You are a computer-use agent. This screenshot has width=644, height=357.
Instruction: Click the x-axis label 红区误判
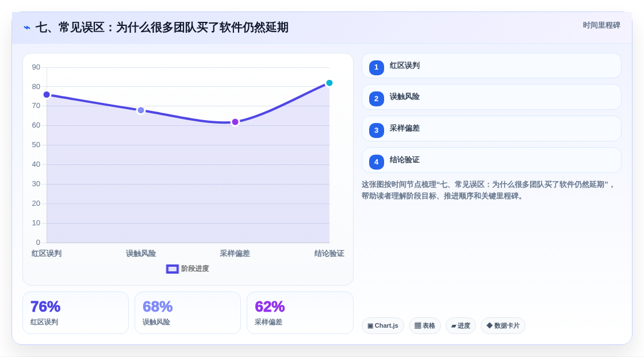coord(47,254)
